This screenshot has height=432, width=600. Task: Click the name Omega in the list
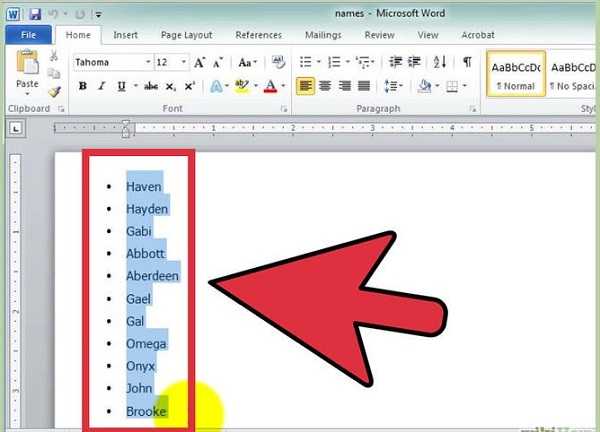tap(146, 344)
